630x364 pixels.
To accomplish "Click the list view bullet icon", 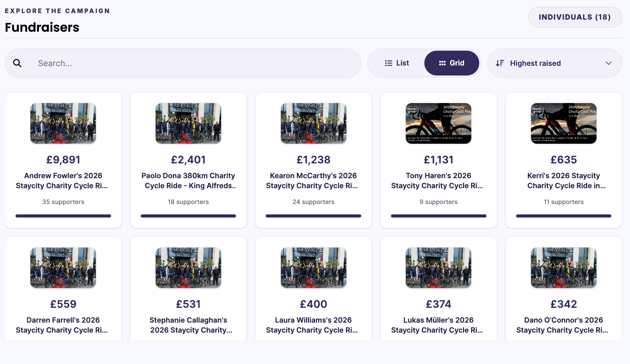I will click(388, 63).
